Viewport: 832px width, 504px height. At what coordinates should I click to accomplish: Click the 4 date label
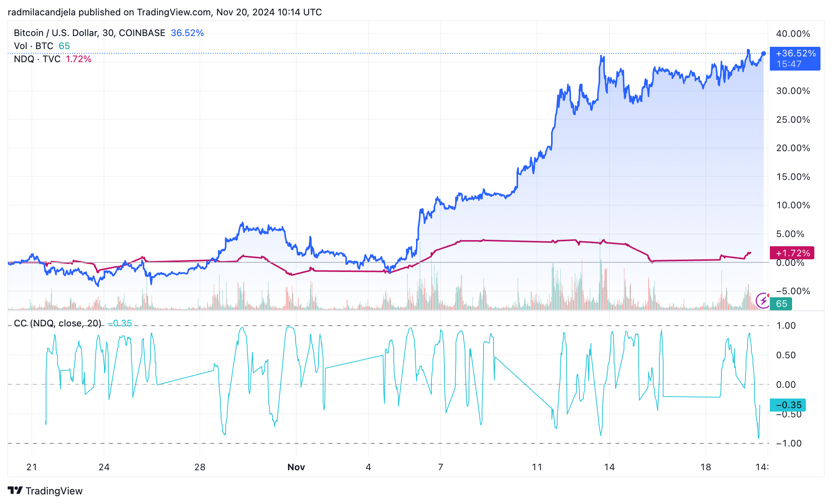click(368, 467)
